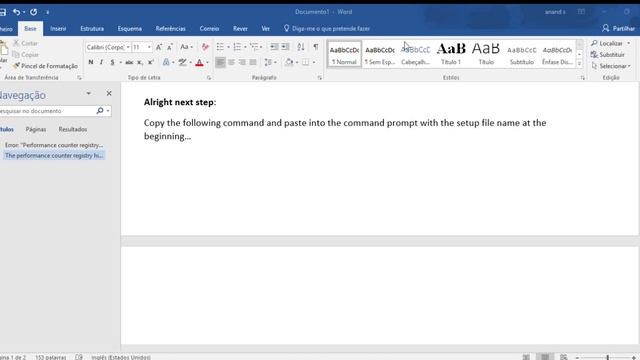640x360 pixels.
Task: Click Substituir button
Action: pos(608,54)
